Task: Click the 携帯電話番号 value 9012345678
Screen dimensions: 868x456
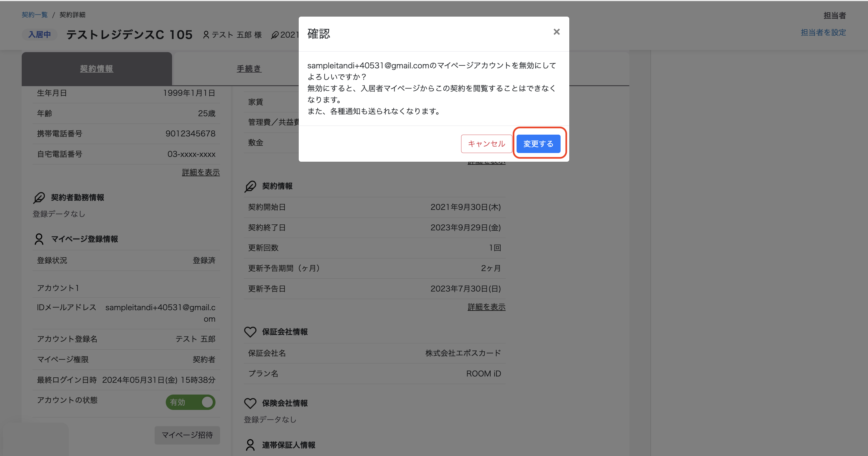Action: point(190,134)
